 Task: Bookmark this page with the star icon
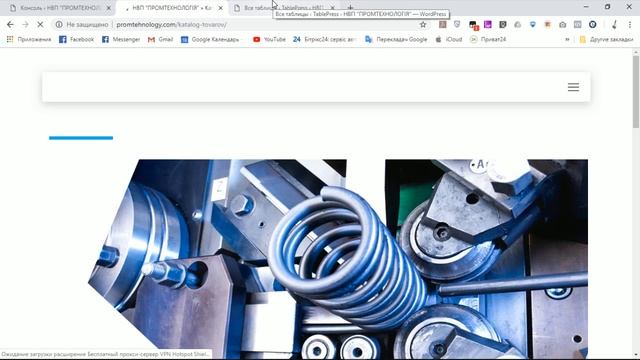(x=423, y=24)
